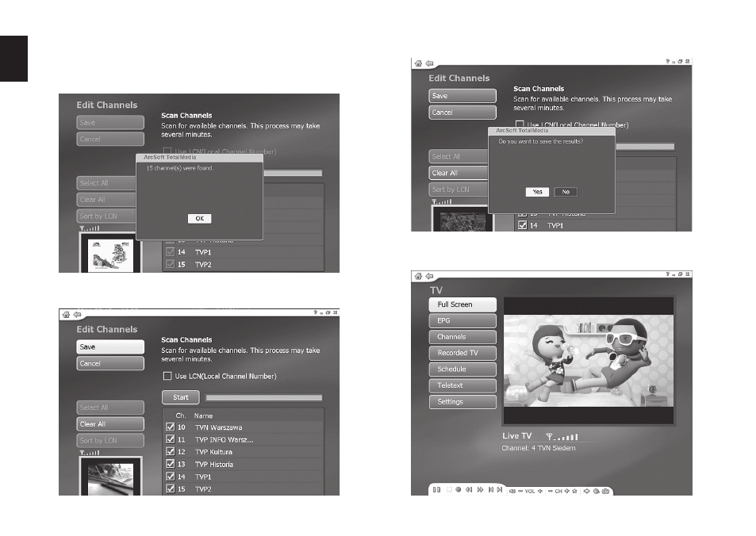
Task: Take a snapshot with the camera icon
Action: [605, 491]
